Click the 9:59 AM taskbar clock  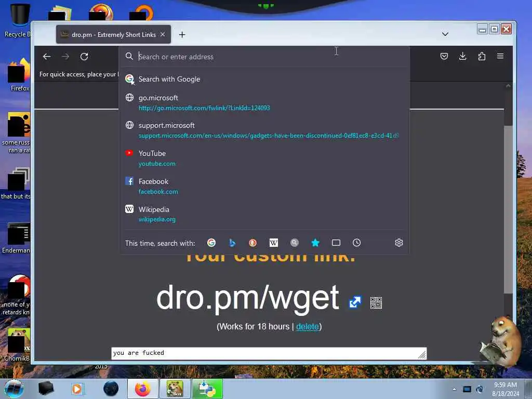[506, 389]
